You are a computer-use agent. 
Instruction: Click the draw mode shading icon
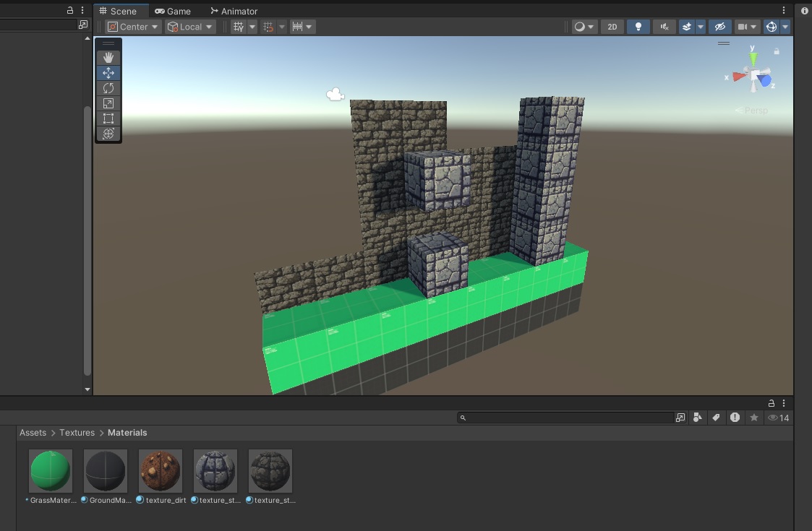point(579,27)
